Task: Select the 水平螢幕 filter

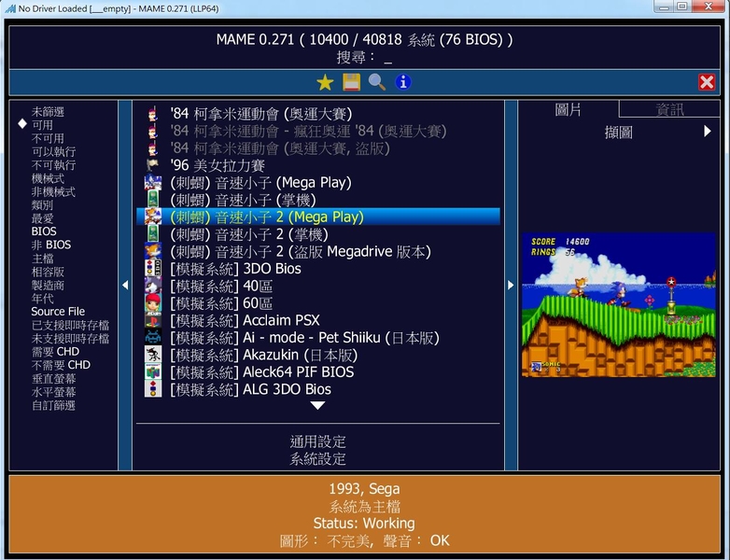Action: 53,392
